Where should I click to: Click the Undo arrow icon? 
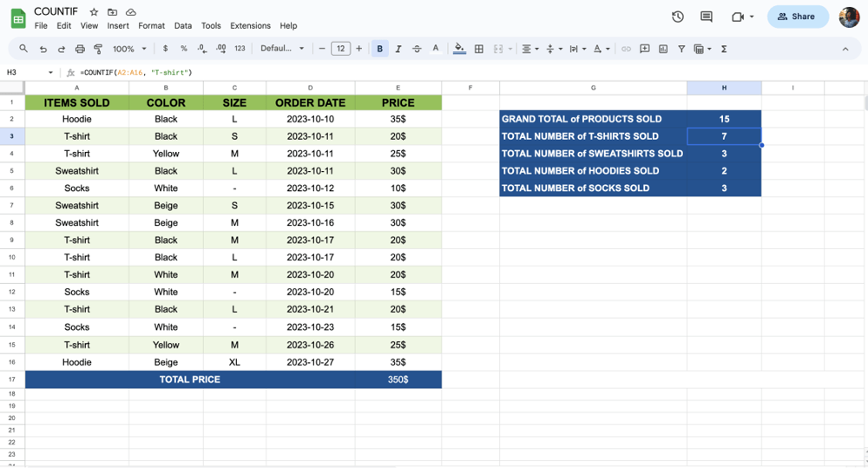43,49
